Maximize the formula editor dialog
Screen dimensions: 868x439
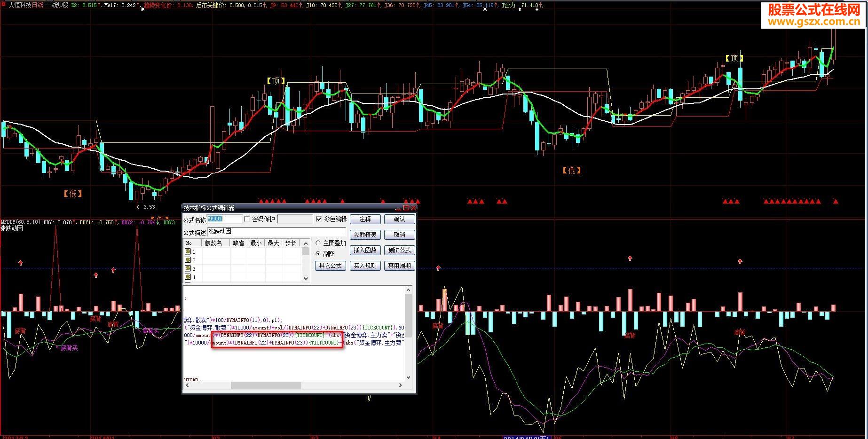tap(406, 207)
